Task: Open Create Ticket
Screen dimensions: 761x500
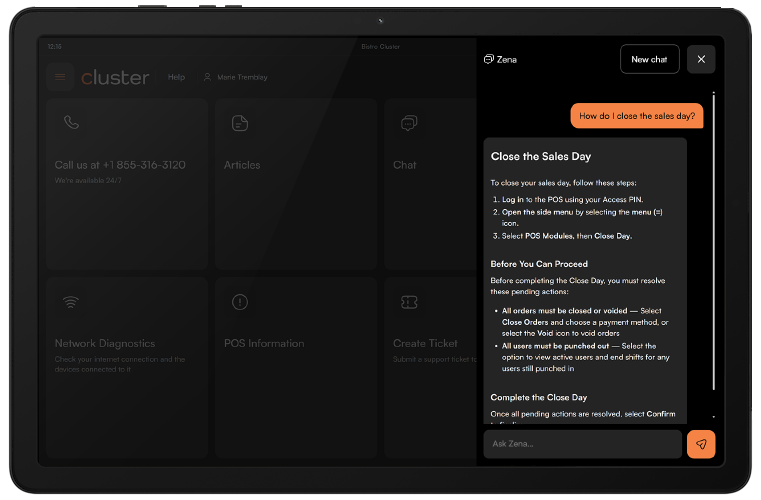Action: [425, 343]
